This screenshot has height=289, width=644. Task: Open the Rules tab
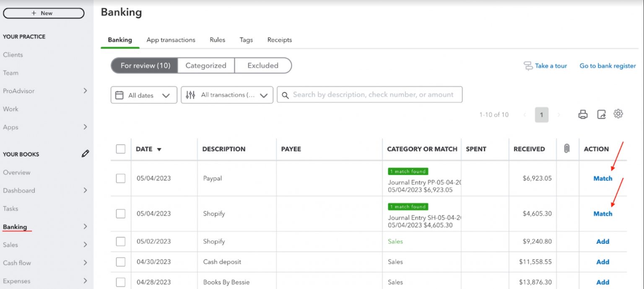point(217,40)
